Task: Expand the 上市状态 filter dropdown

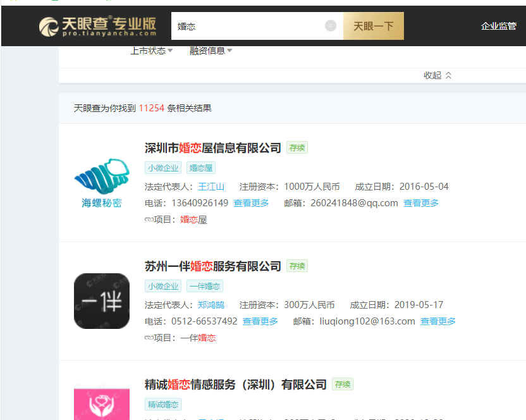Action: click(151, 51)
